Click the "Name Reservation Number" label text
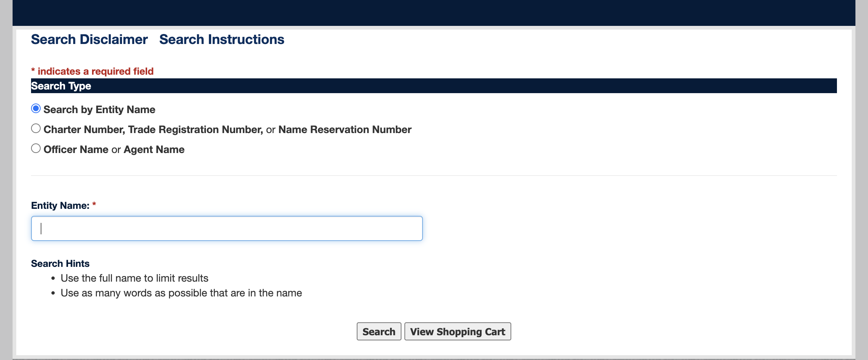 (345, 130)
